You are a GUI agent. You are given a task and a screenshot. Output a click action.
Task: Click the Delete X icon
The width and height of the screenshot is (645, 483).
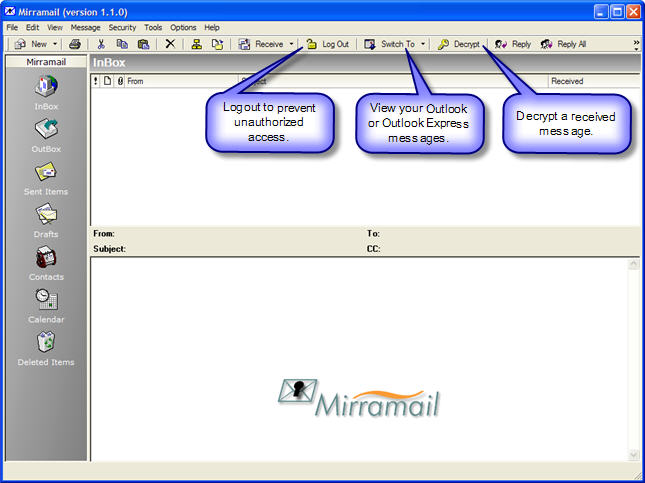pyautogui.click(x=170, y=44)
